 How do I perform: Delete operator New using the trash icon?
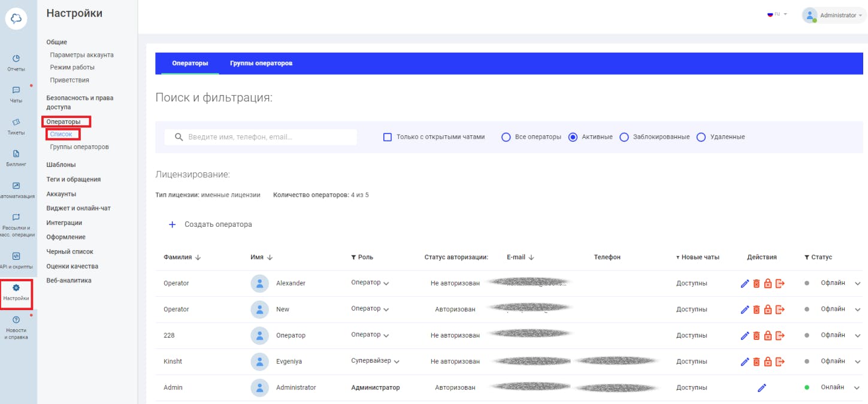[x=756, y=309]
